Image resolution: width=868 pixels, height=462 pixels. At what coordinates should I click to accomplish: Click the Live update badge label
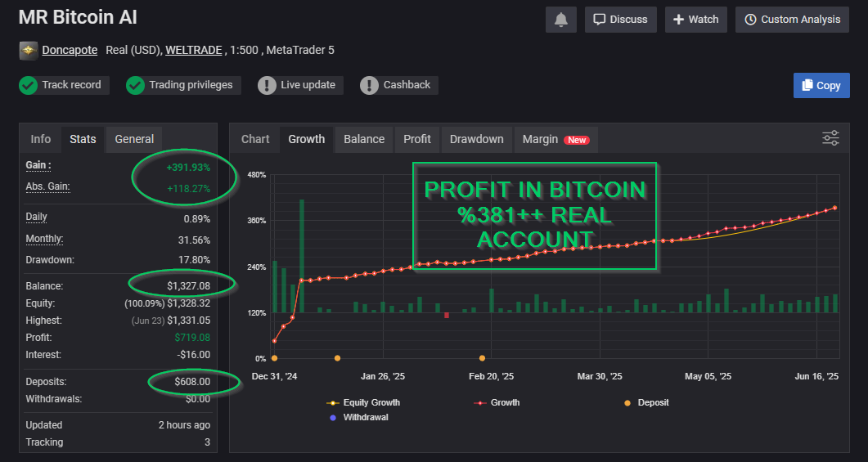click(308, 85)
